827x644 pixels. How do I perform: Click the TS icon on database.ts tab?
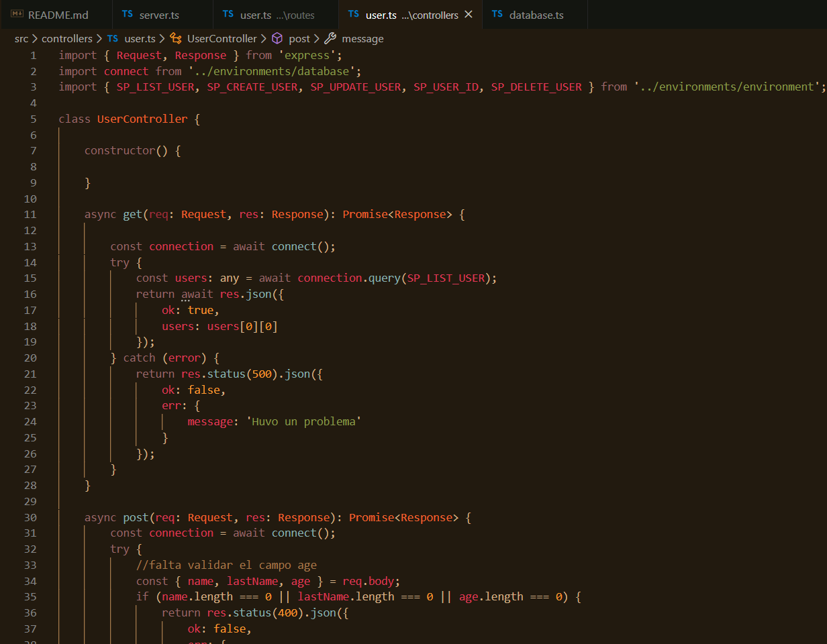[497, 14]
